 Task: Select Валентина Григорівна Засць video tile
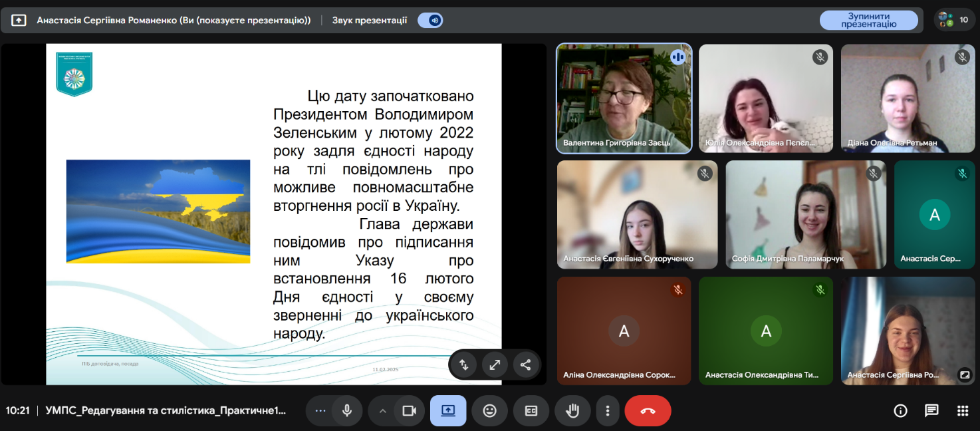624,98
